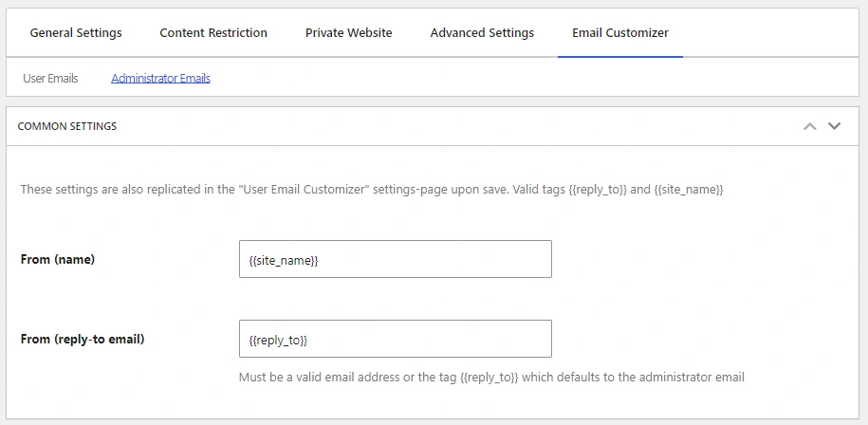This screenshot has height=425, width=868.
Task: Go to the Private Website tab
Action: point(348,32)
